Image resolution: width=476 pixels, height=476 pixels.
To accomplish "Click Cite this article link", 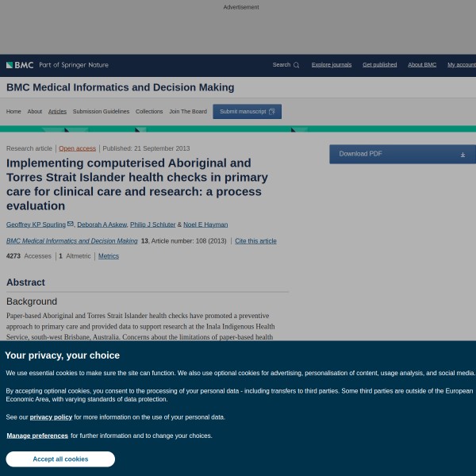I will 255,241.
